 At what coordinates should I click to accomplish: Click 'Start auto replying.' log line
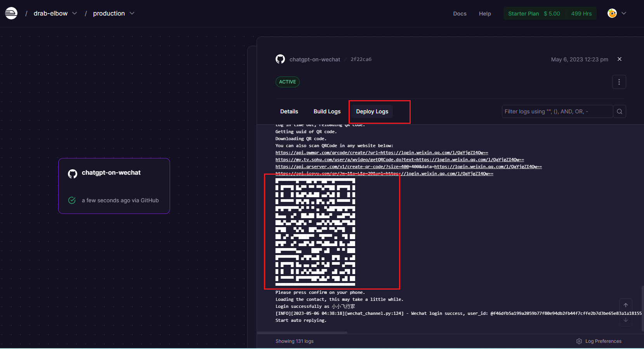[301, 320]
